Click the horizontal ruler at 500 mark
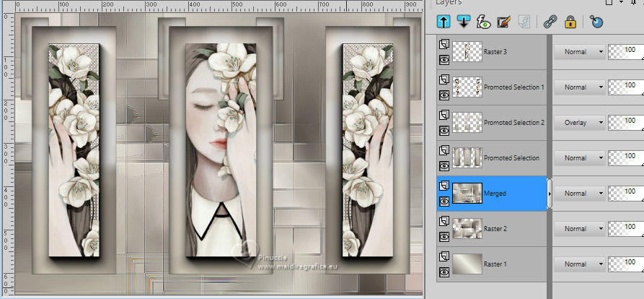Image resolution: width=644 pixels, height=299 pixels. 238,6
